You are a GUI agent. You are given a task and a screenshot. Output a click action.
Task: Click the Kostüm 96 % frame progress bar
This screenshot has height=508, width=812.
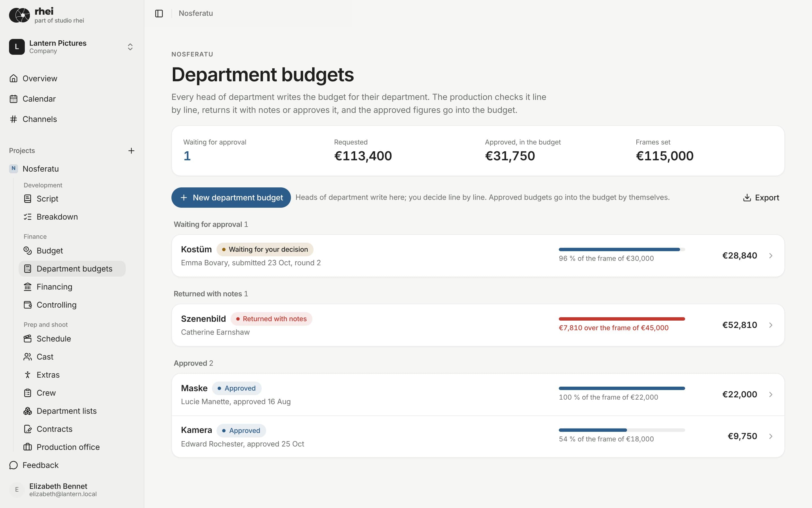tap(622, 250)
